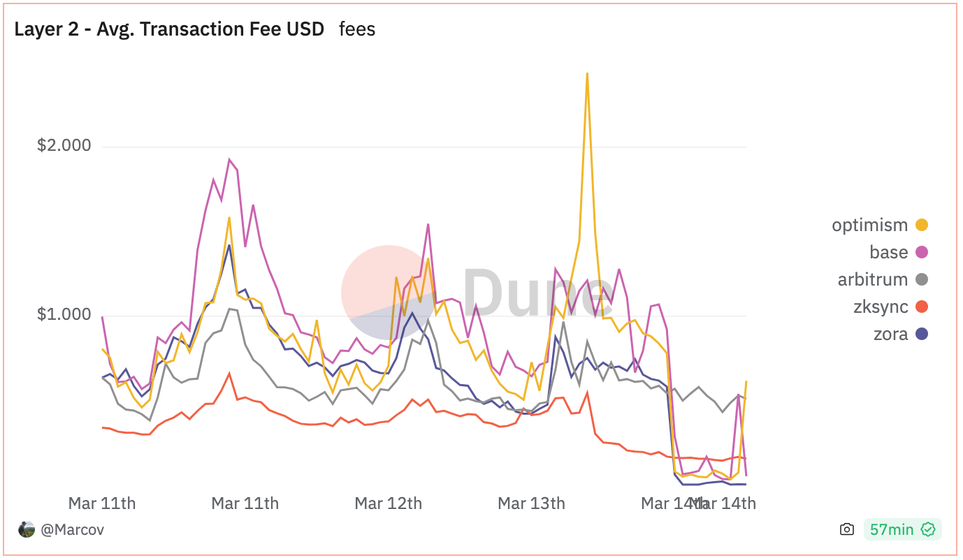This screenshot has height=560, width=963.
Task: Click the optimism line's highest peak
Action: coord(587,73)
